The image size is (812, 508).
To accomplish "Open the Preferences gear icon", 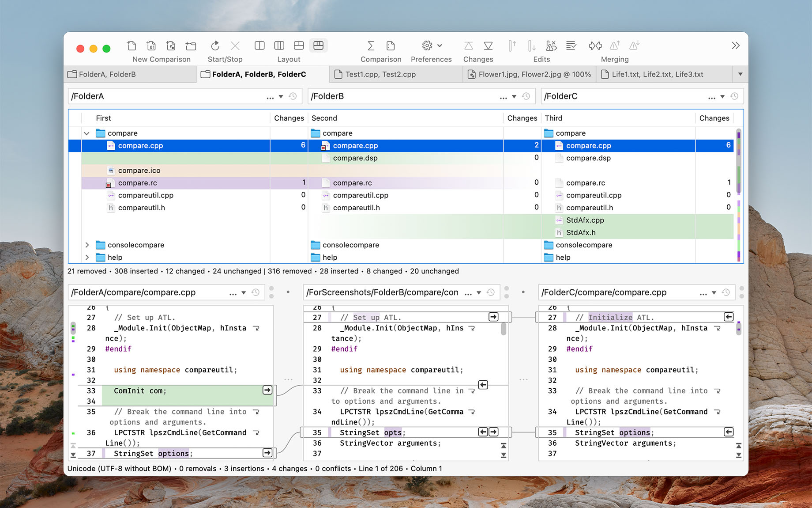I will [426, 45].
